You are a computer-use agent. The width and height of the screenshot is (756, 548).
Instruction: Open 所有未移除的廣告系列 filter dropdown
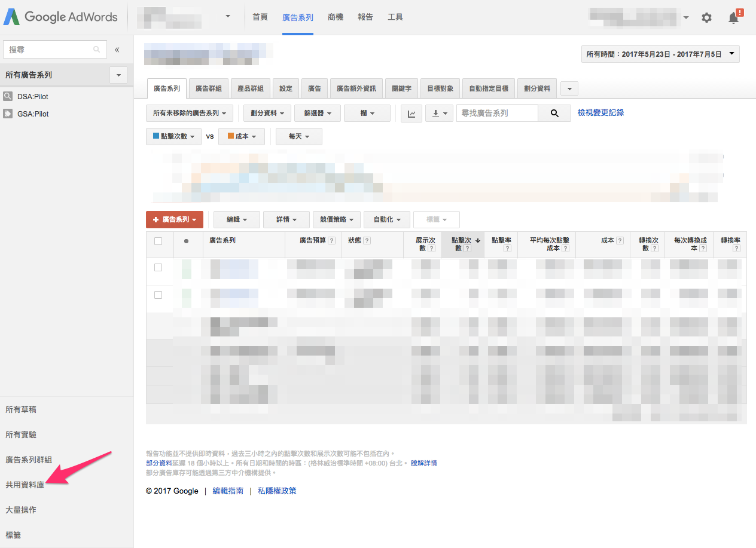click(190, 113)
